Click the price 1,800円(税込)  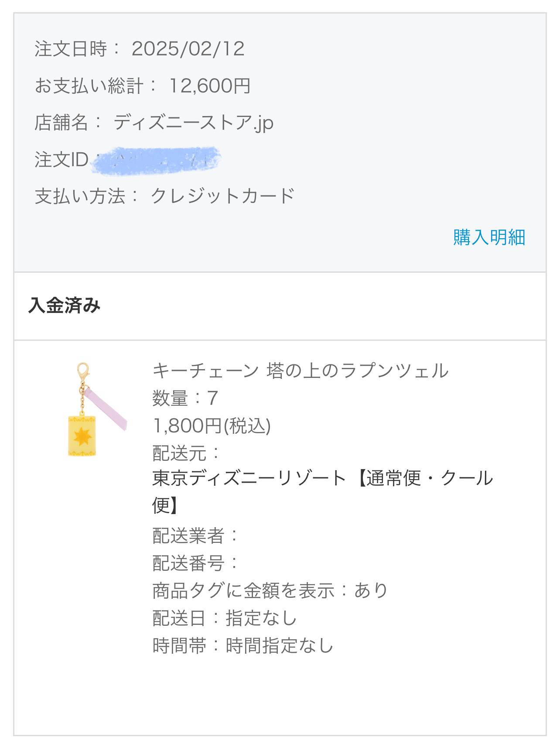click(212, 426)
